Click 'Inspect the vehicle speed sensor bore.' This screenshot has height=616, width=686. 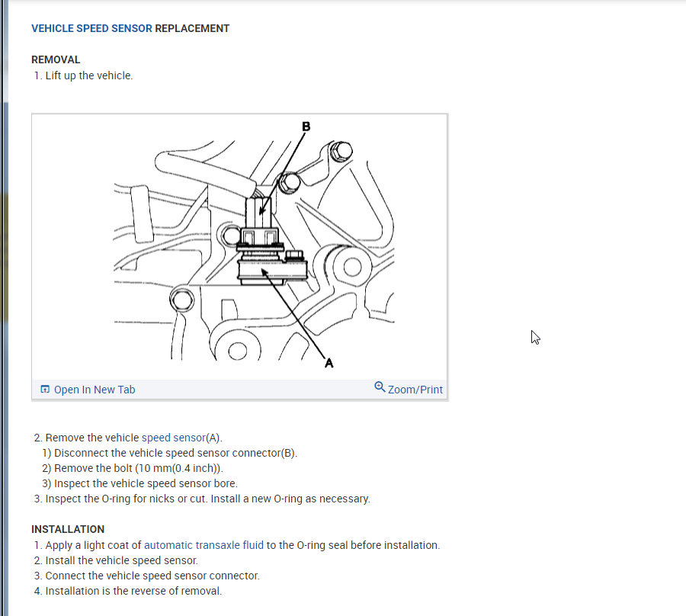[x=146, y=483]
